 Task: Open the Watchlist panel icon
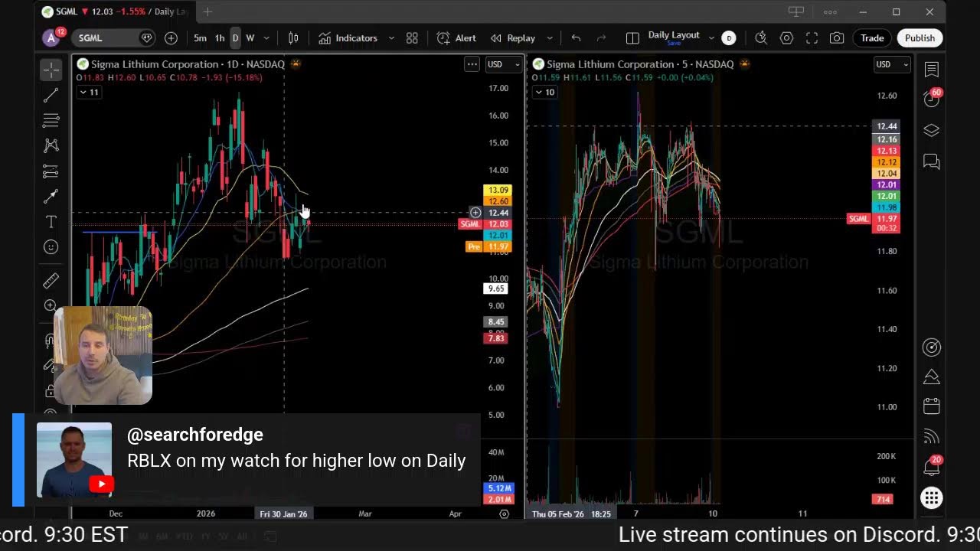932,70
